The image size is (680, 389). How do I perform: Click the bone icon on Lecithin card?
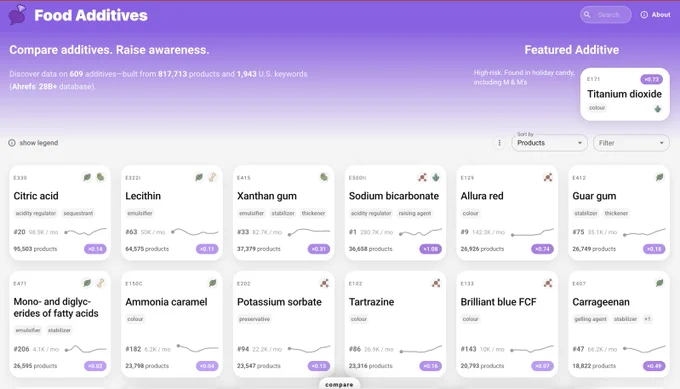click(x=212, y=177)
